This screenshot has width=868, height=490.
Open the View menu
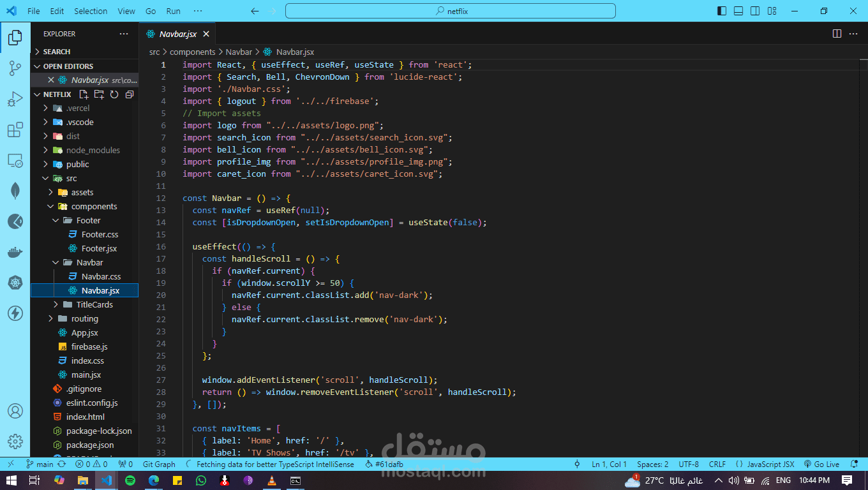pyautogui.click(x=126, y=11)
